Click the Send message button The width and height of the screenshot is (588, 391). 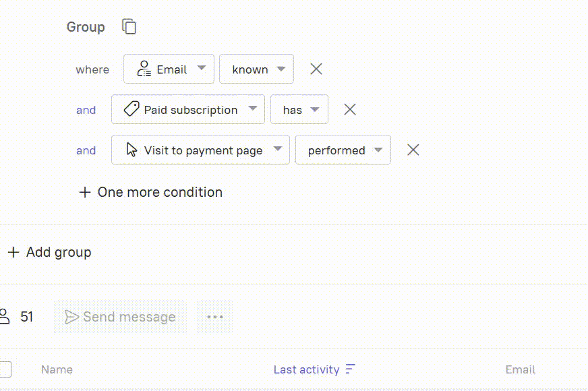point(120,317)
